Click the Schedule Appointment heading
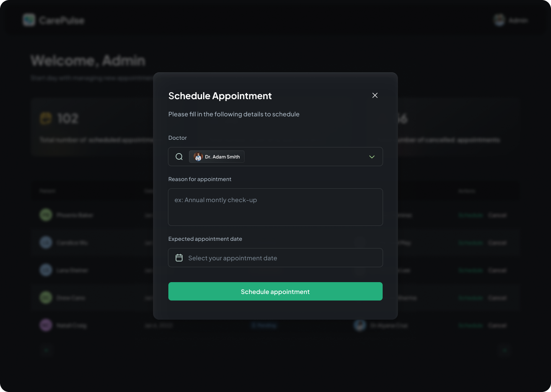 pyautogui.click(x=220, y=96)
